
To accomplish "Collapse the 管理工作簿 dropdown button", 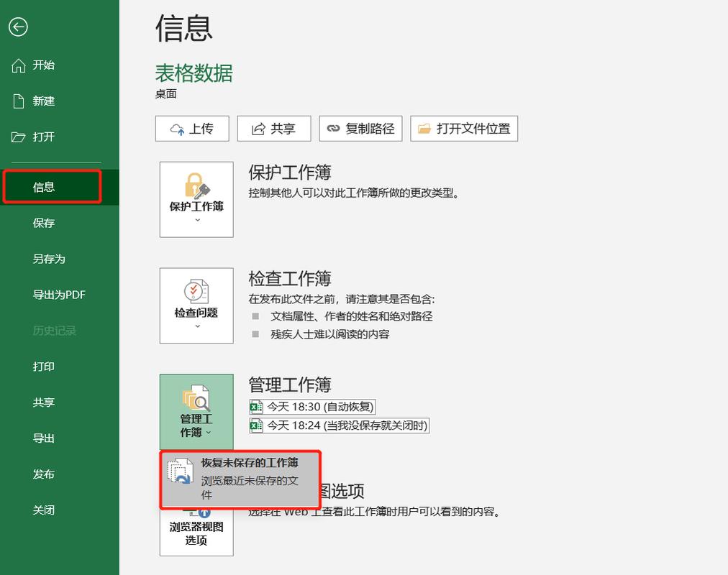I will [x=196, y=412].
